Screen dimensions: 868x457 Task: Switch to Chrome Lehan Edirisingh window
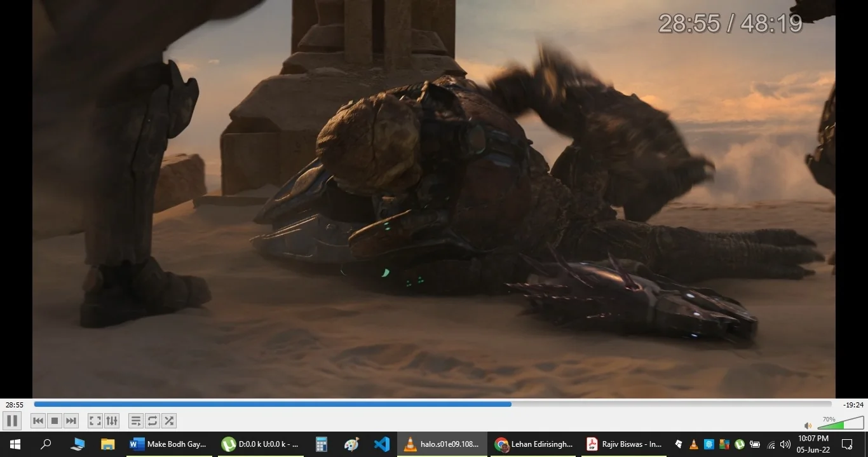coord(534,444)
